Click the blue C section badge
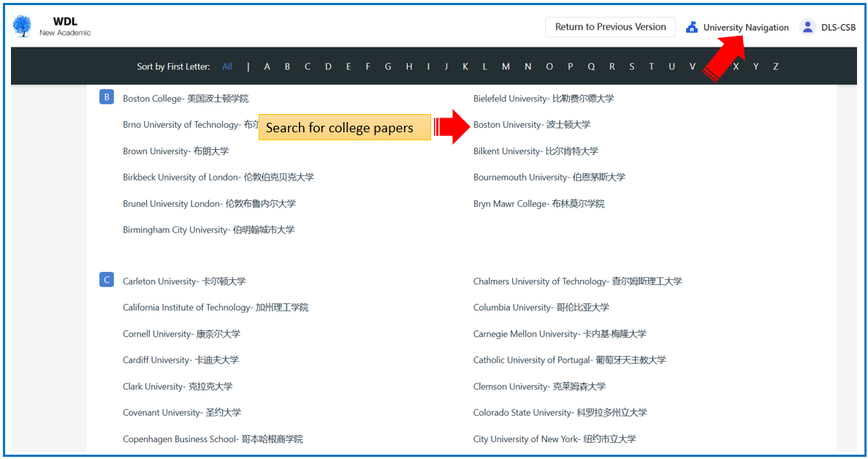 pos(107,280)
